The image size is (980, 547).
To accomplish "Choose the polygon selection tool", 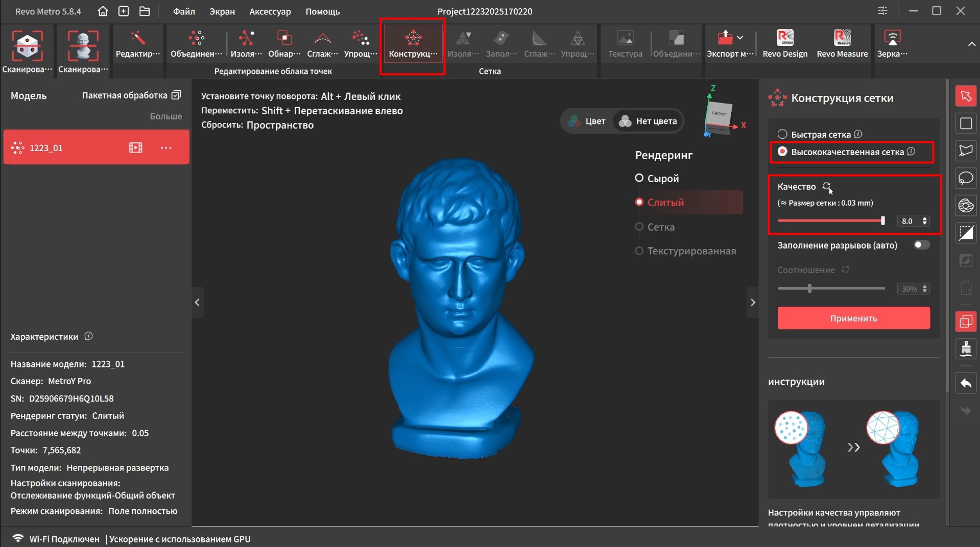I will pyautogui.click(x=966, y=151).
